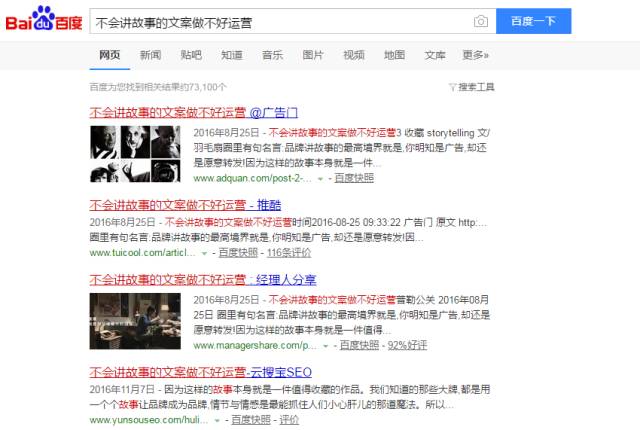Expand the 更多» menu
The width and height of the screenshot is (640, 430).
tap(476, 55)
